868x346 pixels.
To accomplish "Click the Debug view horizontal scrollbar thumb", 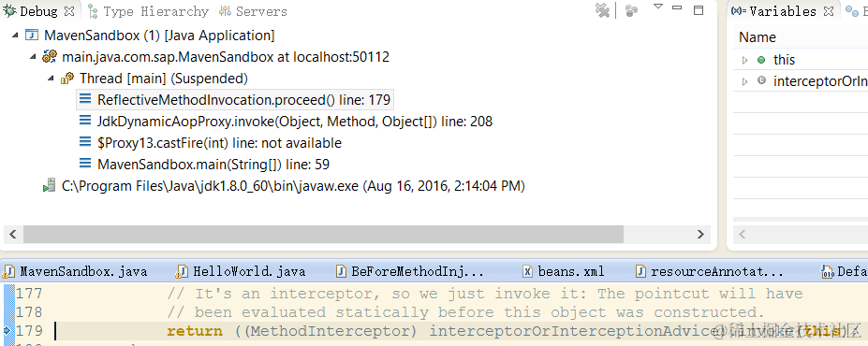I will click(x=323, y=235).
